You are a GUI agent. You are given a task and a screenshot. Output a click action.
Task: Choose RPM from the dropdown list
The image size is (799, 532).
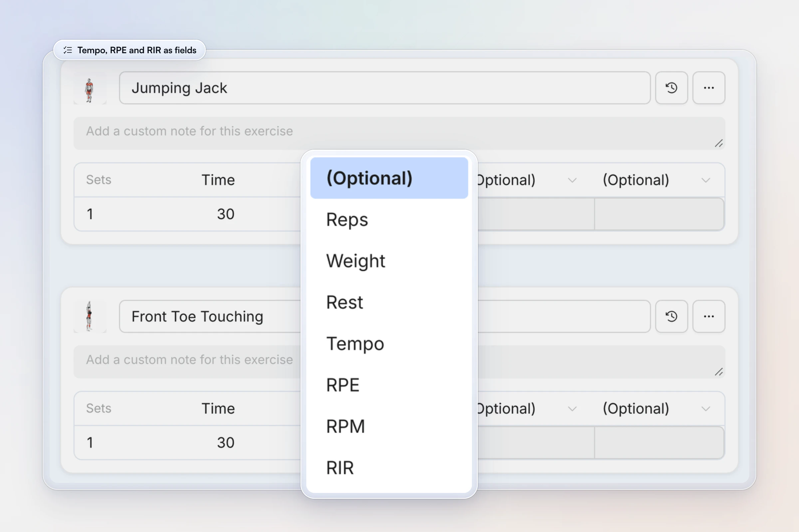[x=389, y=427]
